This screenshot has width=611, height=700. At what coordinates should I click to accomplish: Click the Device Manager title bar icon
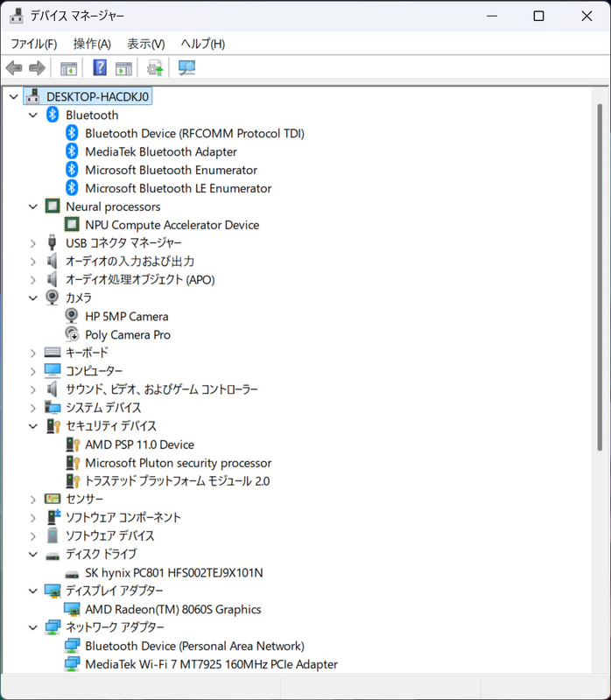[x=17, y=16]
